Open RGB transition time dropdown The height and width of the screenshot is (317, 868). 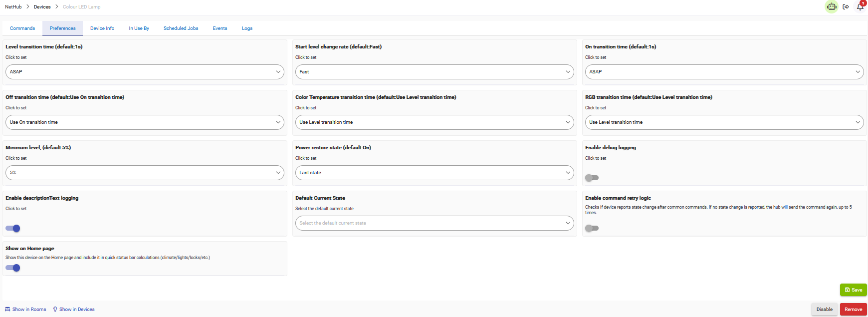[x=724, y=122]
